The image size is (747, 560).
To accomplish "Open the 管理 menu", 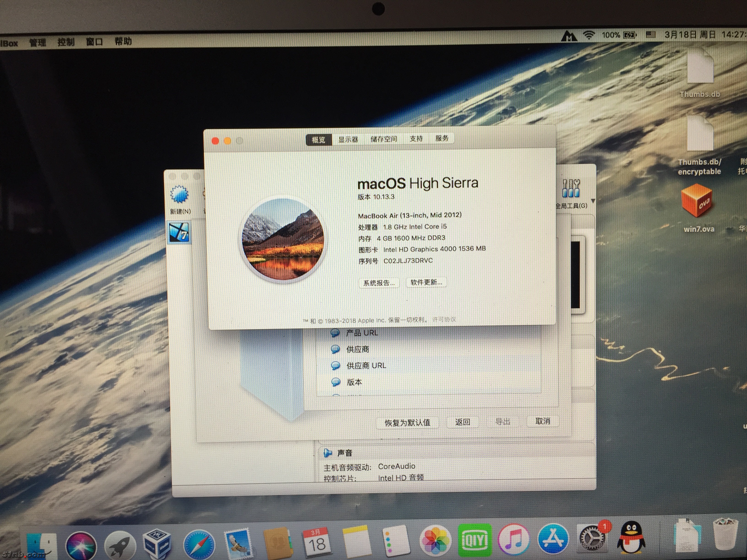I will 38,43.
